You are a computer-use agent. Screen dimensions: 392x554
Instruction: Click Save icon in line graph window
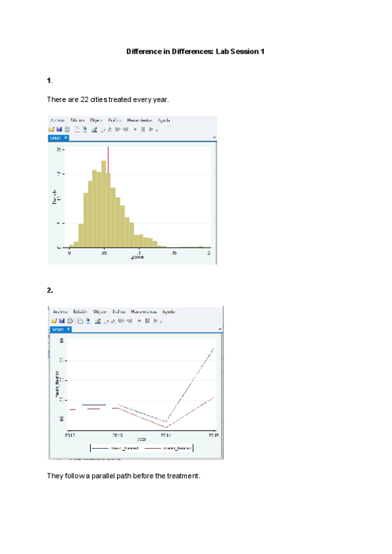[x=61, y=321]
